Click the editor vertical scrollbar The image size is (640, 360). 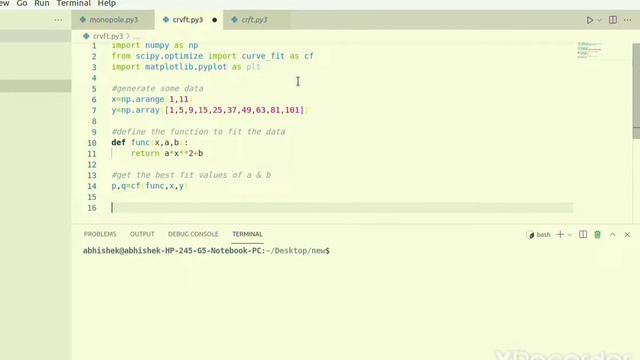636,91
